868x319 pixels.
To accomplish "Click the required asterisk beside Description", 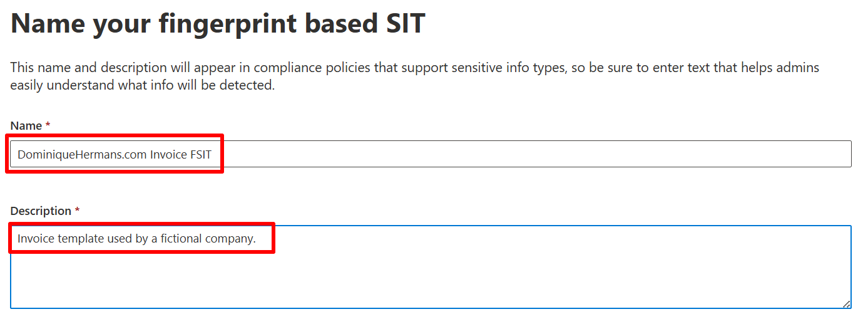I will 77,211.
